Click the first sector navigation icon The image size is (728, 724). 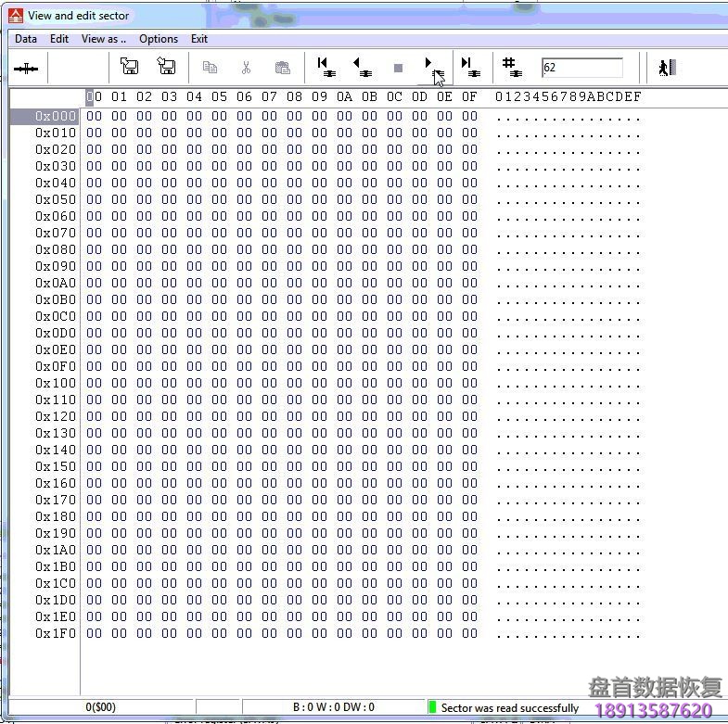tap(325, 68)
